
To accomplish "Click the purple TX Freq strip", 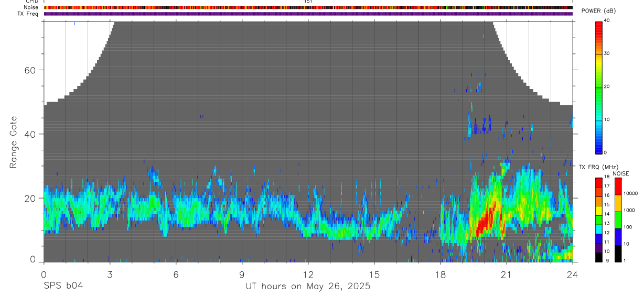I will point(308,14).
